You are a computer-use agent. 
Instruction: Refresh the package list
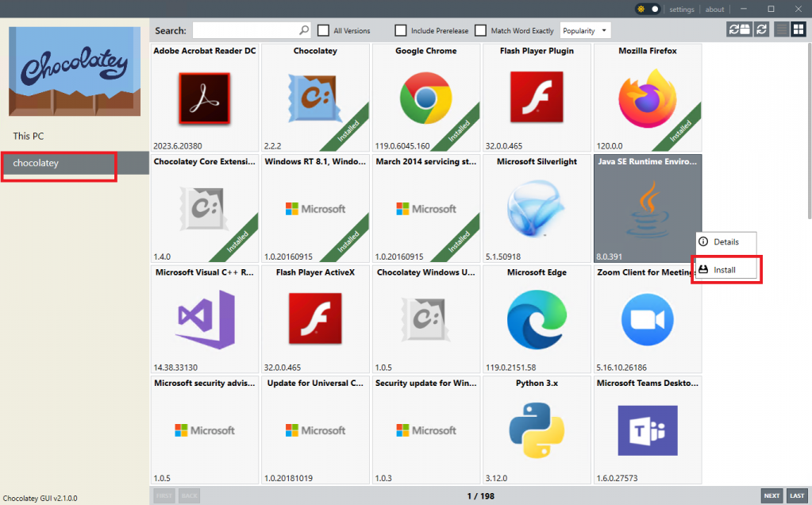pos(761,29)
